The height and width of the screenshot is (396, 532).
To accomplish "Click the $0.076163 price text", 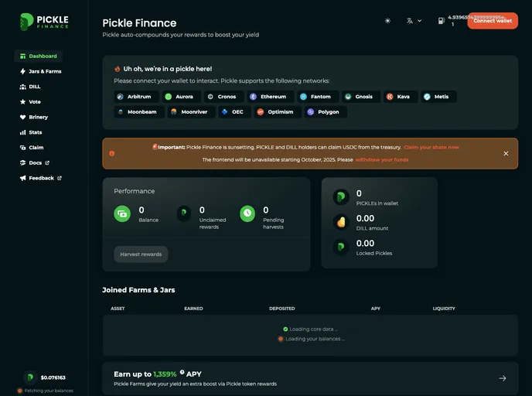I will pos(53,377).
